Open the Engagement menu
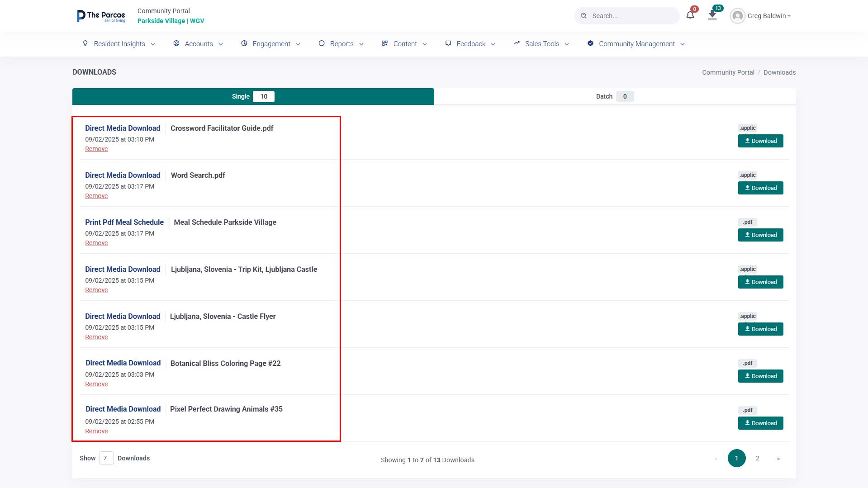This screenshot has width=868, height=488. point(271,44)
